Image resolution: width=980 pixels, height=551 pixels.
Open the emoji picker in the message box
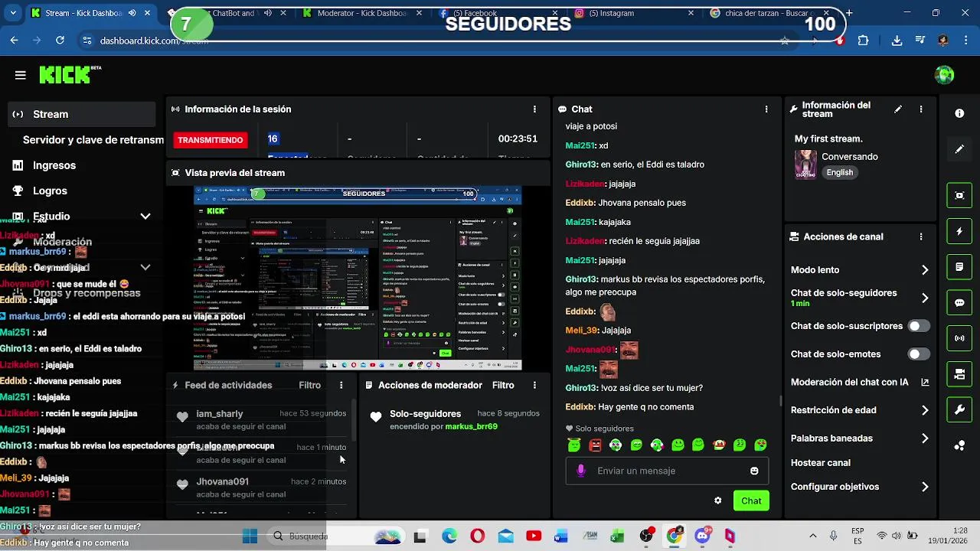pos(754,471)
